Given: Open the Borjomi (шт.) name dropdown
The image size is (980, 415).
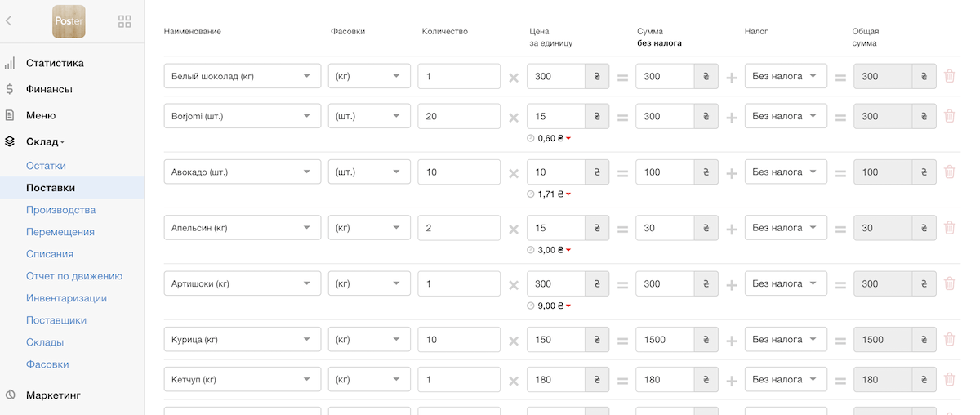Looking at the screenshot, I should point(242,116).
